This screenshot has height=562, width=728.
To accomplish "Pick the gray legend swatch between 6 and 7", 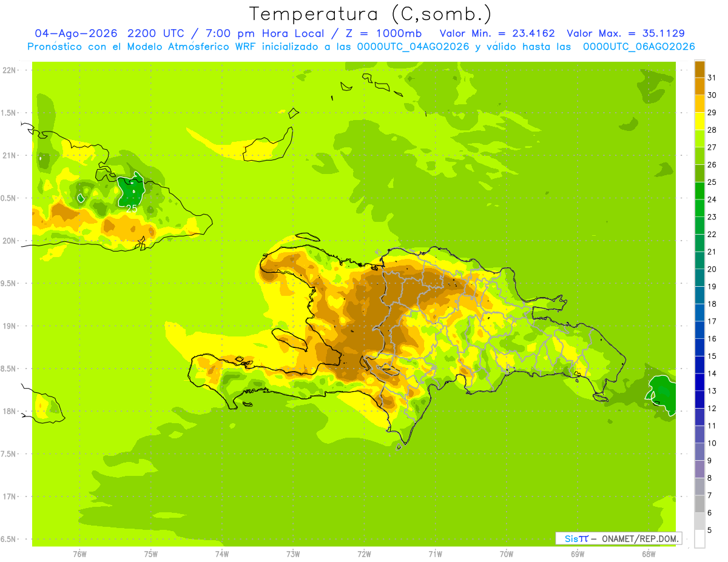I will point(699,504).
